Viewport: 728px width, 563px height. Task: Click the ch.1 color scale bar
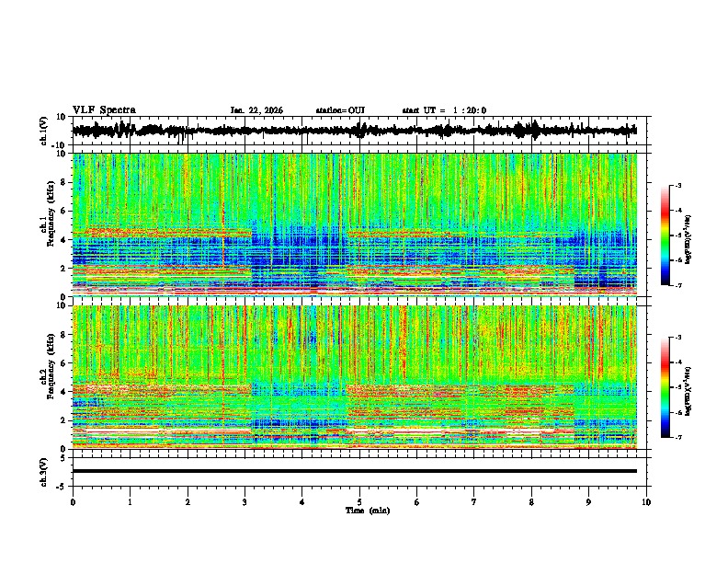(665, 236)
